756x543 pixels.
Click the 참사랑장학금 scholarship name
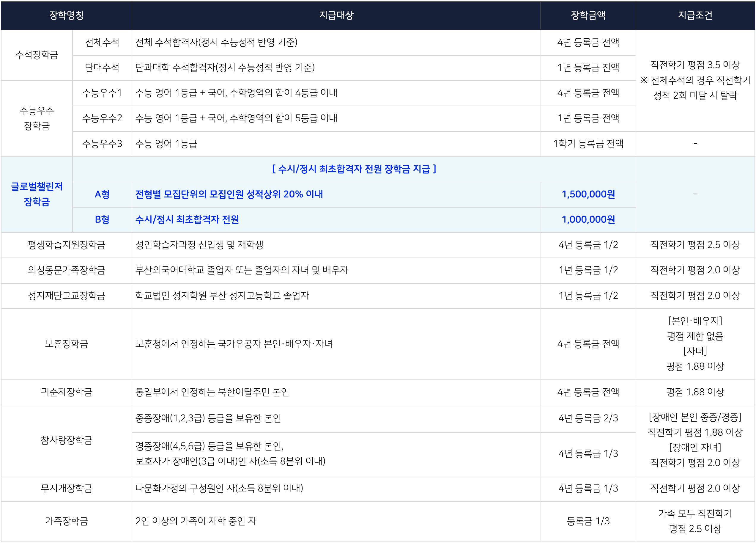[66, 440]
